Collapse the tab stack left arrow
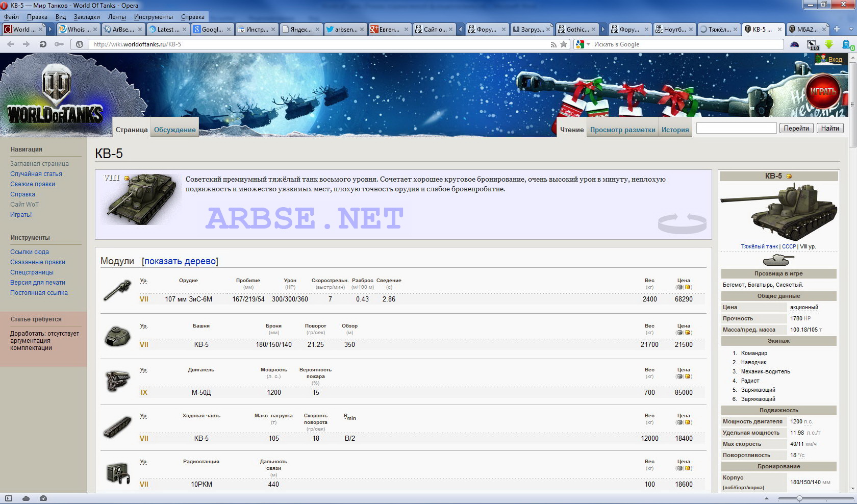The width and height of the screenshot is (857, 504). click(x=461, y=30)
